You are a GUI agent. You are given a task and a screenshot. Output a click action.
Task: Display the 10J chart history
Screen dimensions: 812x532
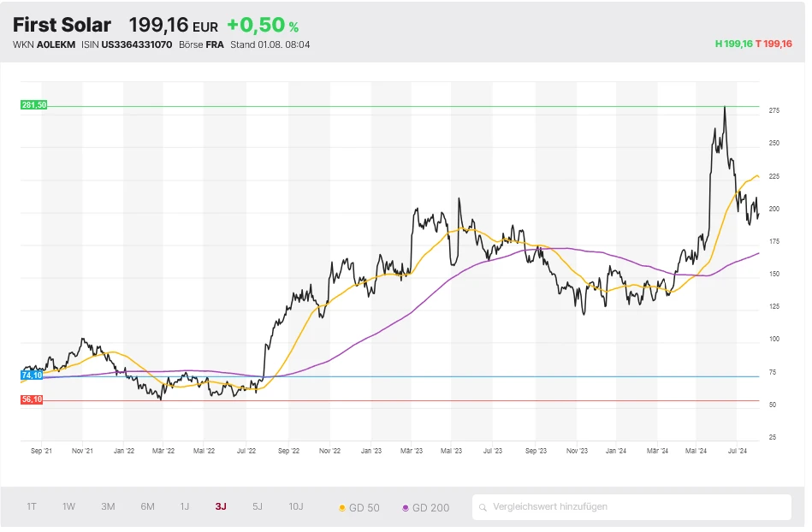296,506
